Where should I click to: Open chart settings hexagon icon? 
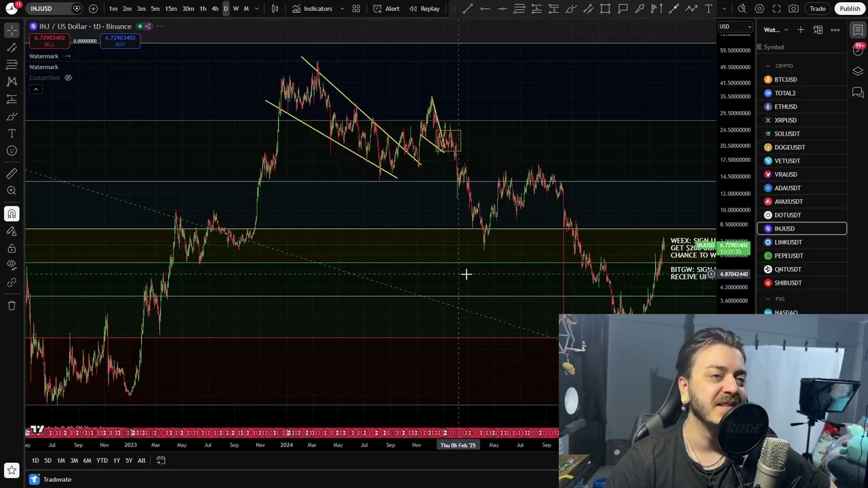click(x=759, y=9)
